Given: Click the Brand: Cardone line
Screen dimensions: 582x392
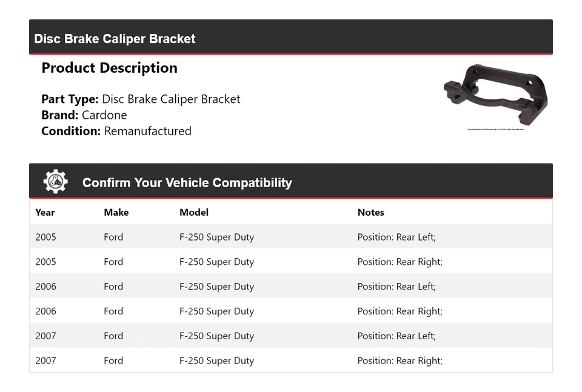Looking at the screenshot, I should tap(84, 115).
